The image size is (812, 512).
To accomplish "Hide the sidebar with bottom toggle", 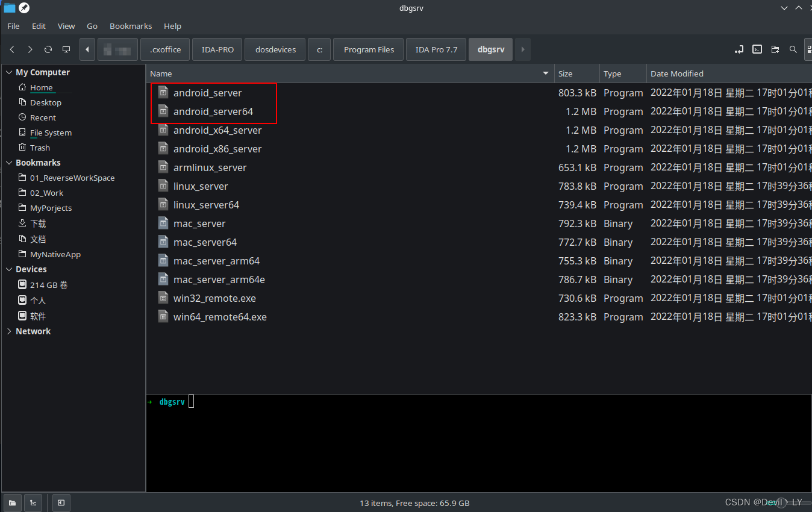I will point(61,502).
